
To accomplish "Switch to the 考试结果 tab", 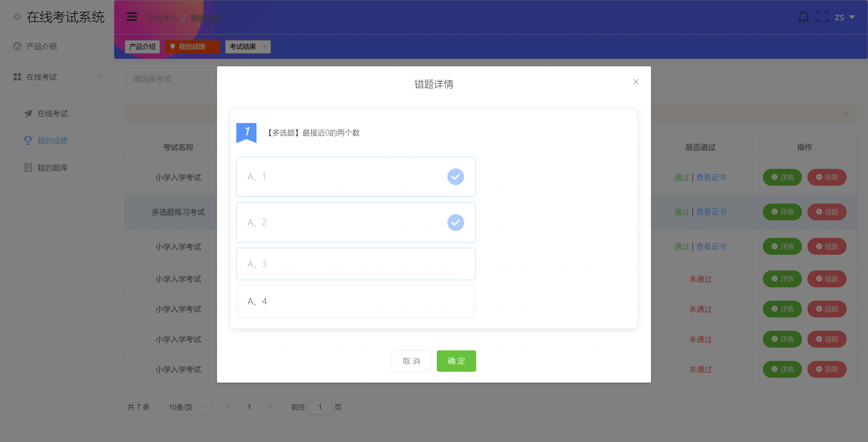I will (243, 47).
